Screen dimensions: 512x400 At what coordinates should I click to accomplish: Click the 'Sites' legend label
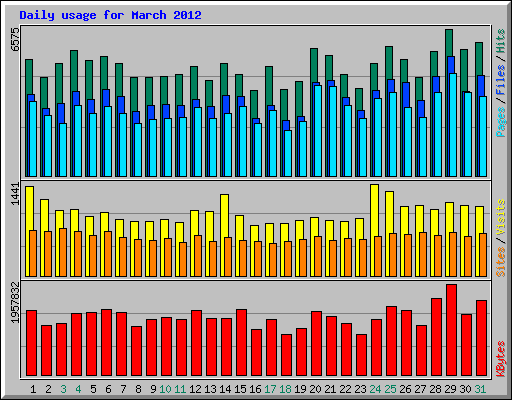(x=500, y=262)
